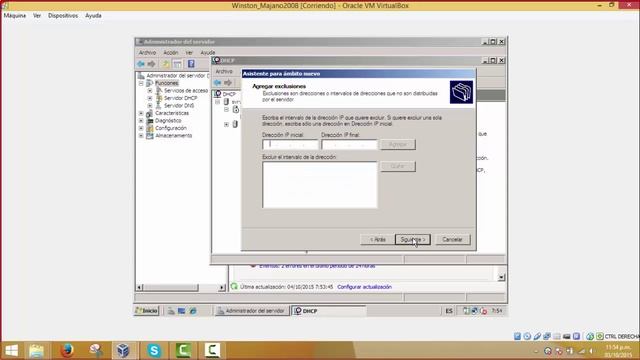Open the Ayuda menu in VirtualBox

pos(93,16)
